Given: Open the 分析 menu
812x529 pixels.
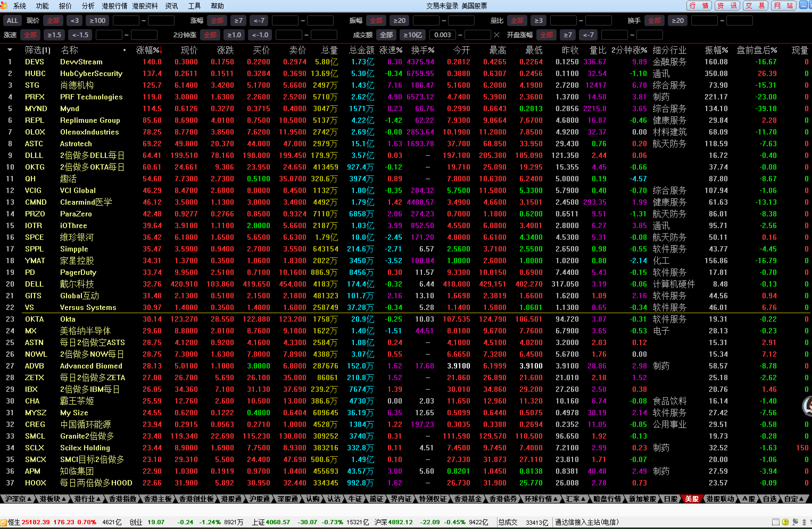Looking at the screenshot, I should click(x=88, y=6).
